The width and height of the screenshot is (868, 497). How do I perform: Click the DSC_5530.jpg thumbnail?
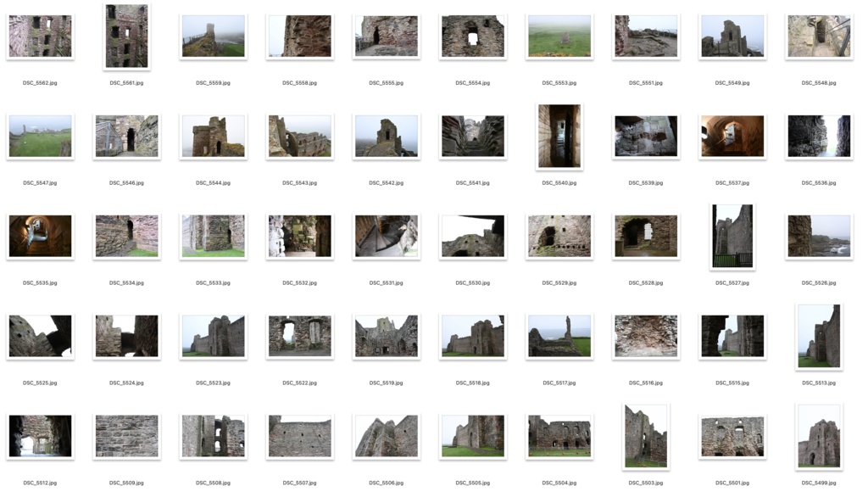[x=473, y=236]
